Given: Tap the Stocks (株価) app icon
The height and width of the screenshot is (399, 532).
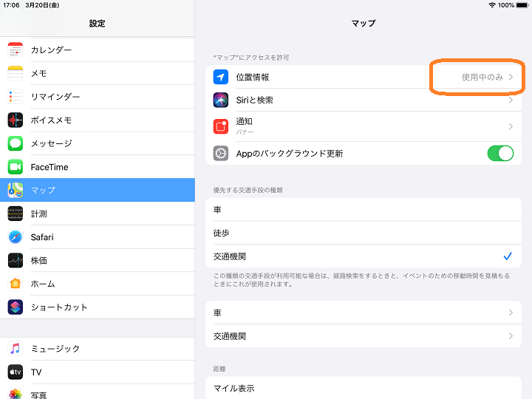Looking at the screenshot, I should (x=16, y=260).
